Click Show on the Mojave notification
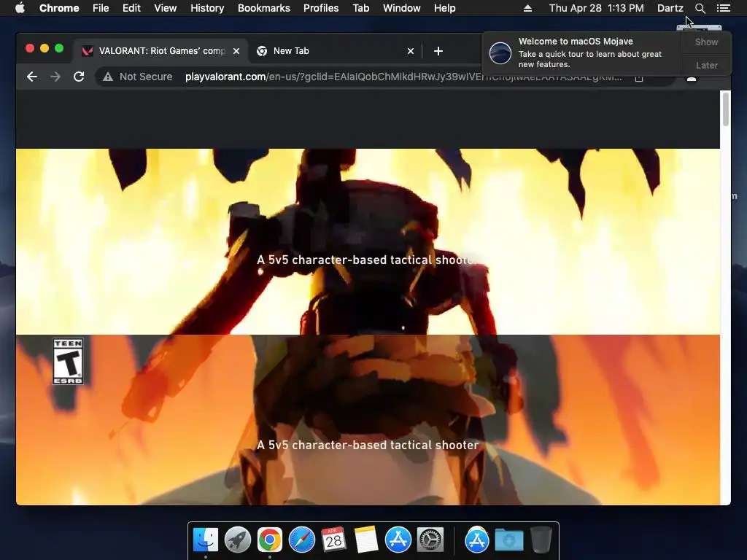747x560 pixels. (x=706, y=42)
